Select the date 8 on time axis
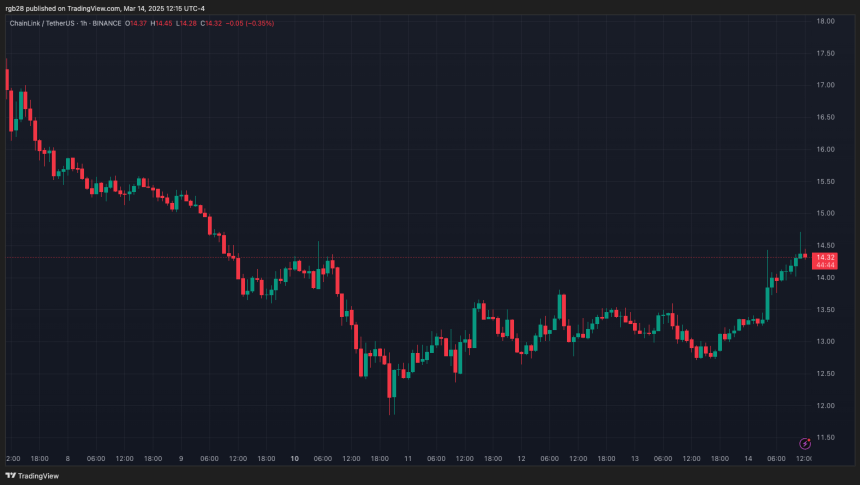The height and width of the screenshot is (485, 860). tap(66, 459)
